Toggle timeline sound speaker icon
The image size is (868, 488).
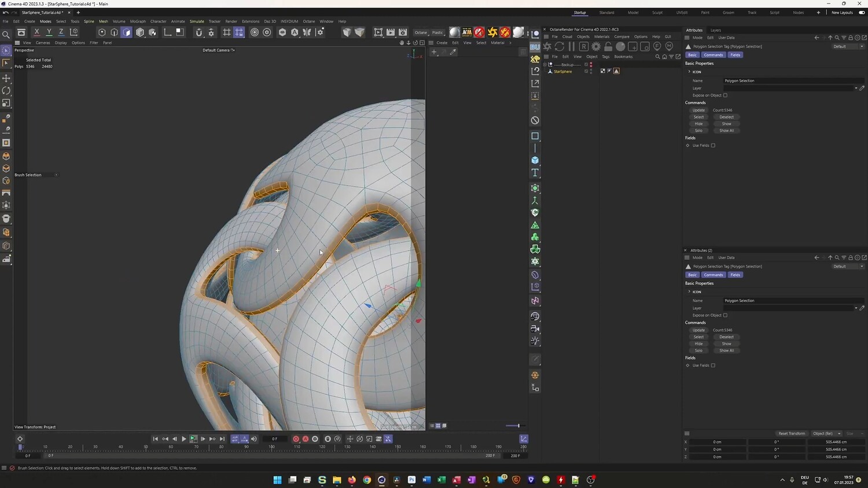coord(253,439)
